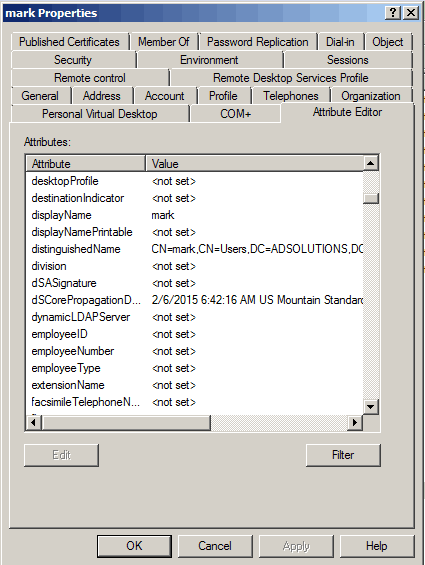The image size is (425, 565).
Task: Click the horizontal scrollbar right arrow
Action: point(355,422)
